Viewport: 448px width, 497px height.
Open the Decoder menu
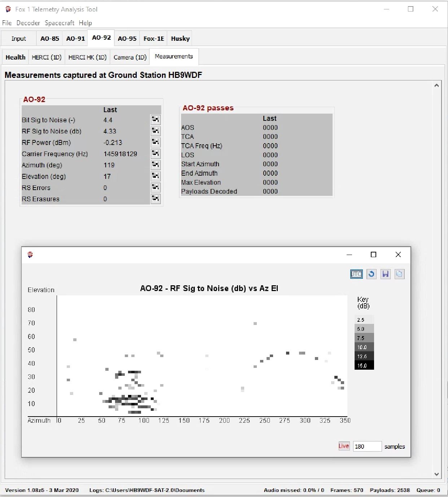pyautogui.click(x=28, y=23)
